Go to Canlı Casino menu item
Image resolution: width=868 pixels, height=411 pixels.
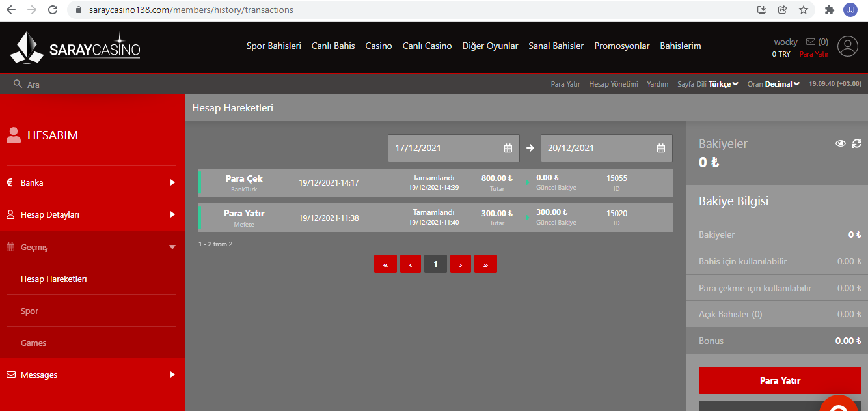coord(427,46)
